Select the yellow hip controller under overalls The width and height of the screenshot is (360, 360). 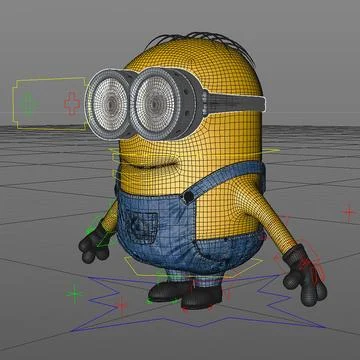click(193, 268)
